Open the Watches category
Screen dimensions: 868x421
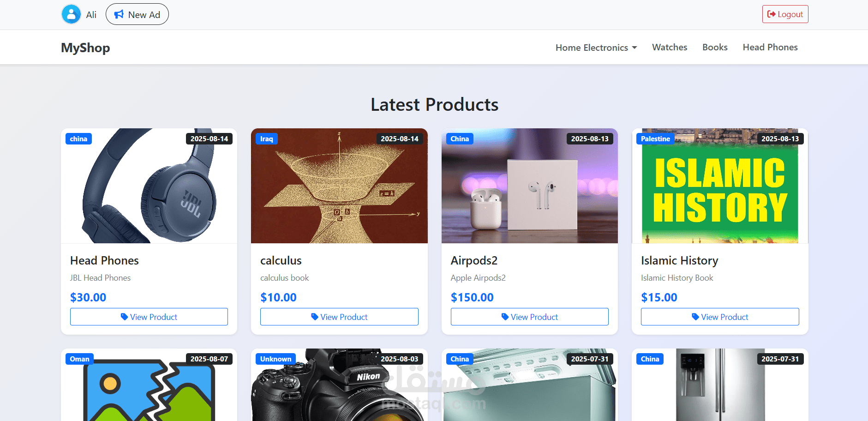pos(670,47)
